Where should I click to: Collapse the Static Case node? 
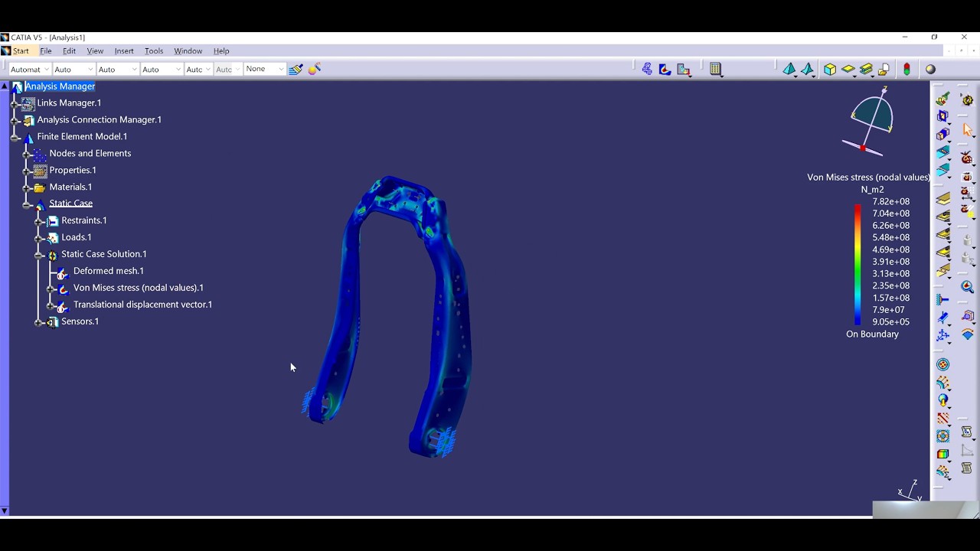click(x=28, y=204)
